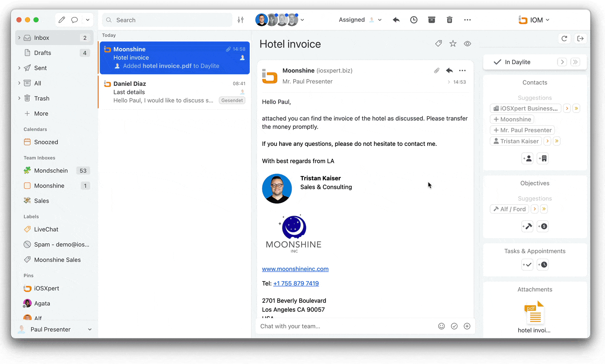Open the Drafts folder
Viewport: 605px width, 364px height.
coord(54,53)
